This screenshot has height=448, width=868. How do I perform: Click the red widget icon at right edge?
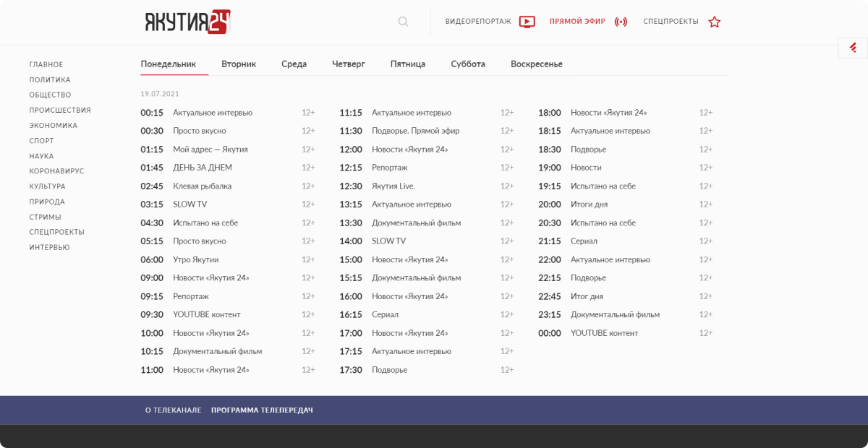point(853,48)
